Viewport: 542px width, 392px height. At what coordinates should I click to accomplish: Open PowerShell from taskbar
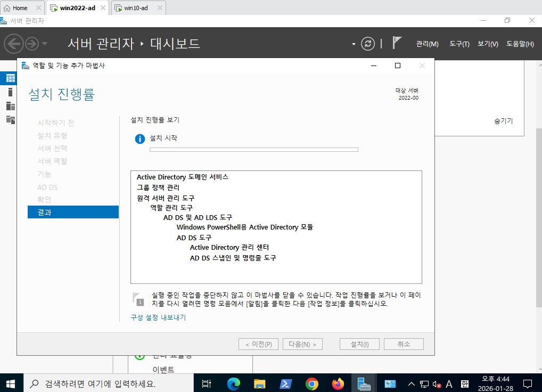click(285, 383)
